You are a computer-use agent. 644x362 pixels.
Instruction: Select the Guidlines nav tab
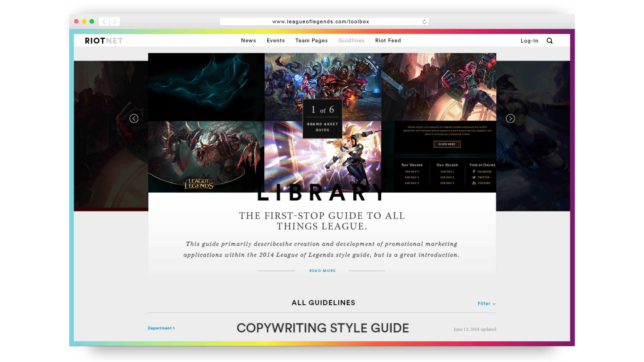[351, 40]
